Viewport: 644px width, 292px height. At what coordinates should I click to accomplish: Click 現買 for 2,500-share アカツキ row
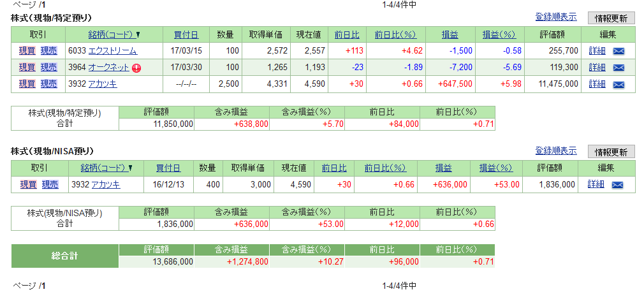[x=27, y=84]
